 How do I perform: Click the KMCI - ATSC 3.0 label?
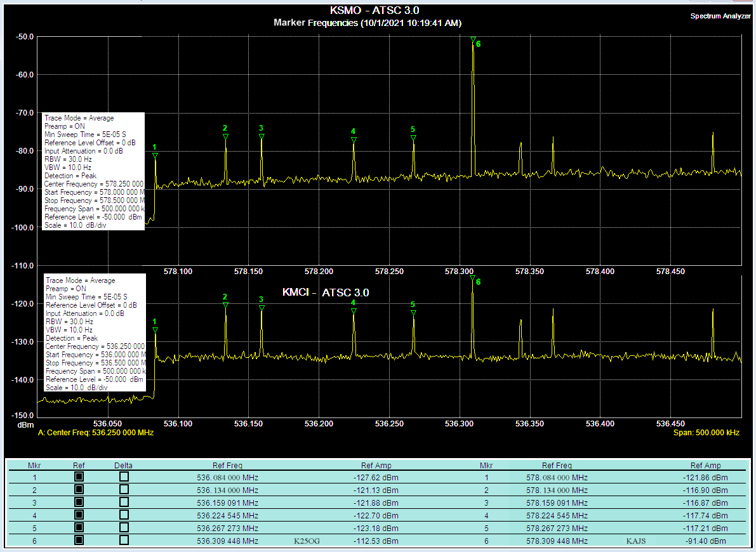click(x=326, y=292)
